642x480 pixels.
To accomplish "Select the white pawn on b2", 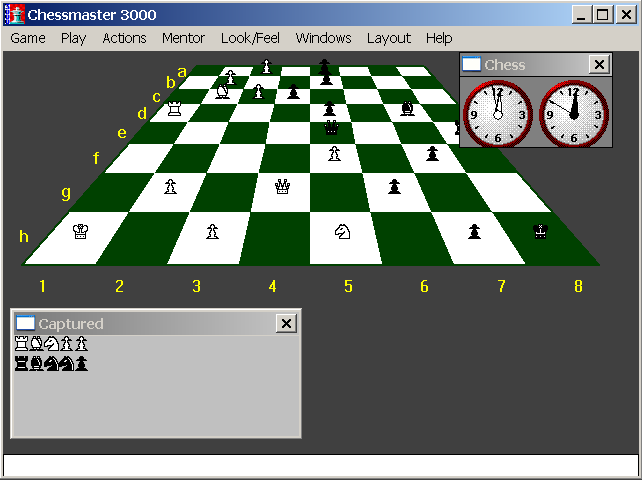I will (x=231, y=77).
